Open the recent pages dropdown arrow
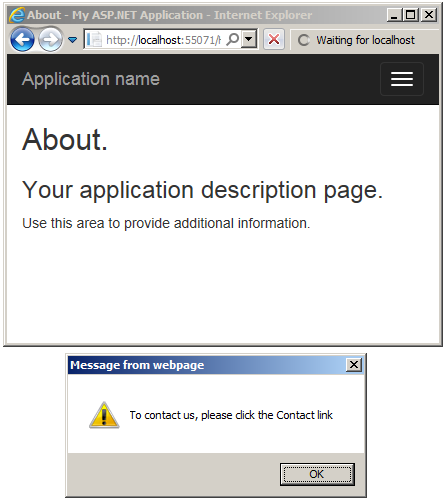This screenshot has width=445, height=501. point(72,40)
